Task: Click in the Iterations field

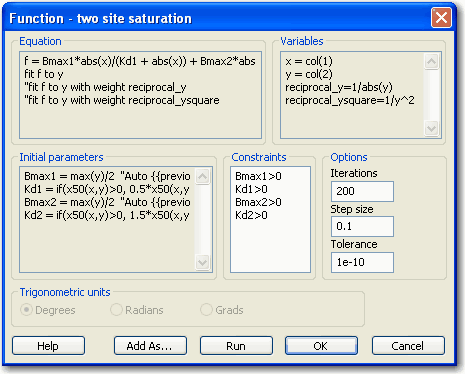Action: (x=362, y=191)
